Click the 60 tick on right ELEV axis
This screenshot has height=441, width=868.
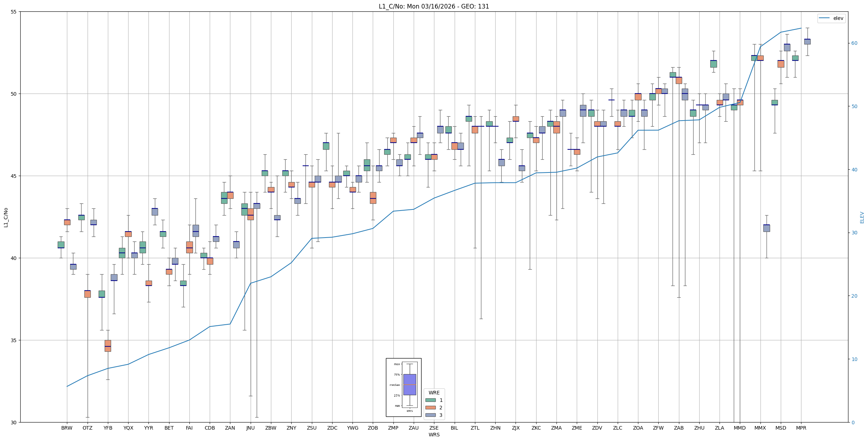(854, 43)
